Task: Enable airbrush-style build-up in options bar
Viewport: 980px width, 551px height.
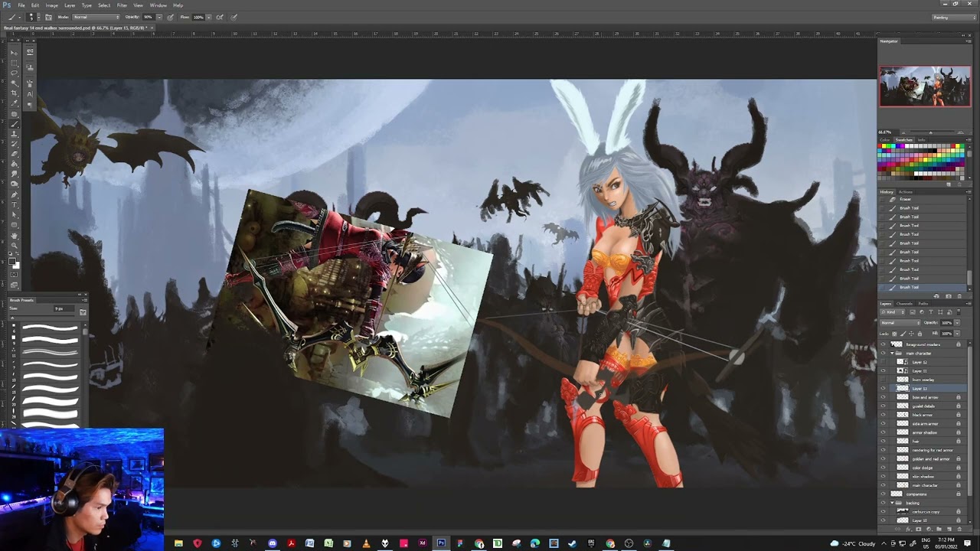Action: tap(220, 17)
